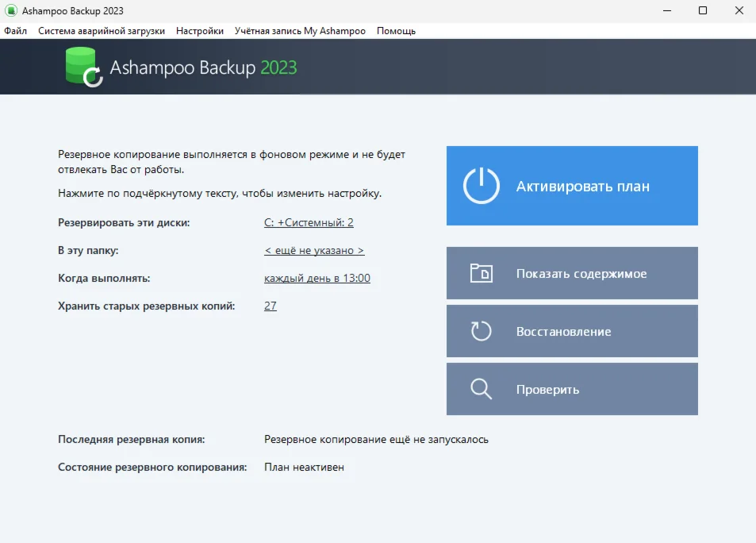This screenshot has width=756, height=543.
Task: Close the Ashampoo Backup 2023 window
Action: 738,11
